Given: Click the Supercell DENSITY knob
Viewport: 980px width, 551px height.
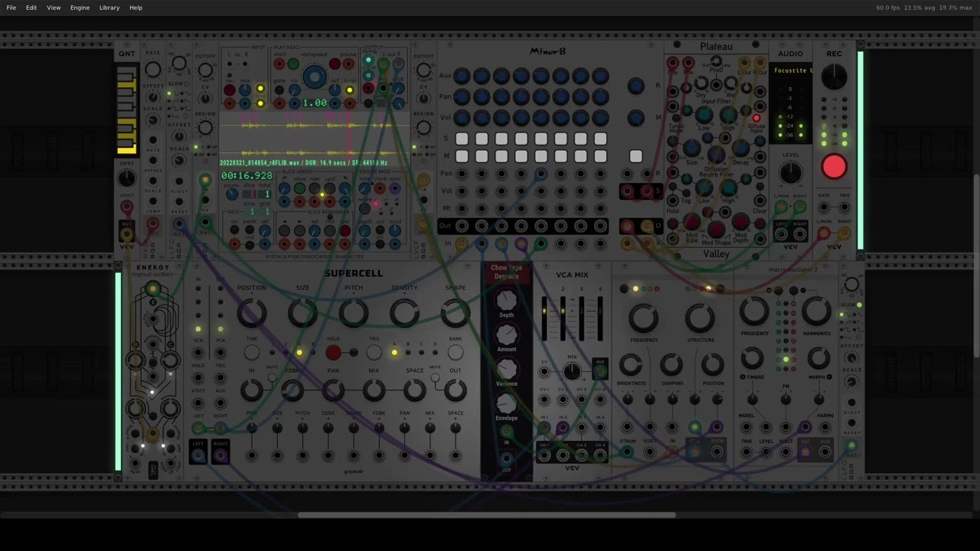Looking at the screenshot, I should click(x=404, y=313).
